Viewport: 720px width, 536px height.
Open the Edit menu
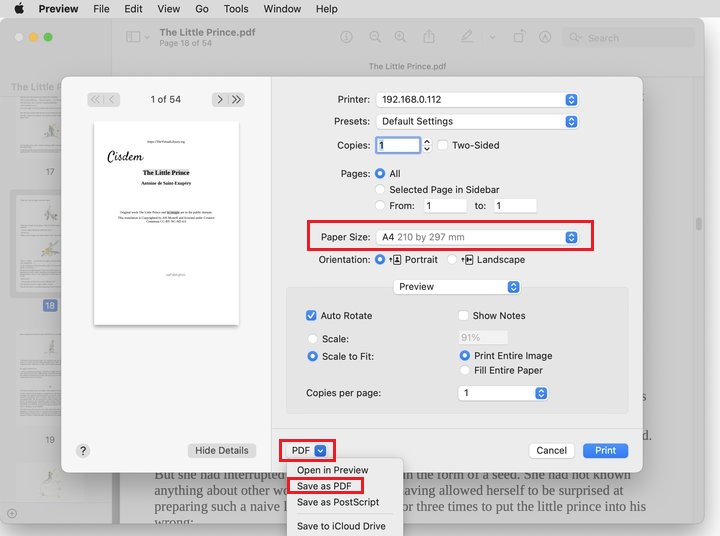pos(133,9)
